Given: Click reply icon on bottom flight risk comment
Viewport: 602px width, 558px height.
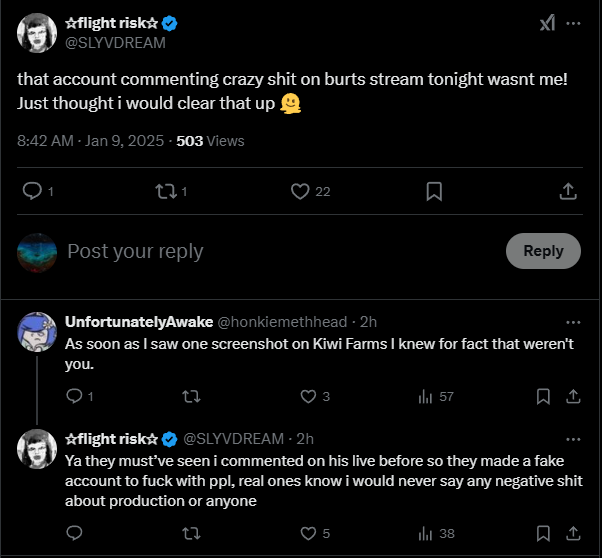Looking at the screenshot, I should (x=74, y=533).
